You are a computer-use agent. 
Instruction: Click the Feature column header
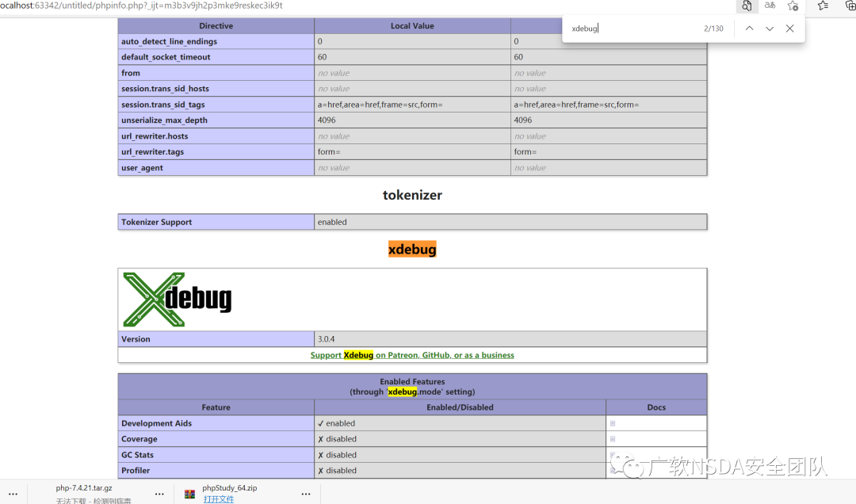coord(216,407)
